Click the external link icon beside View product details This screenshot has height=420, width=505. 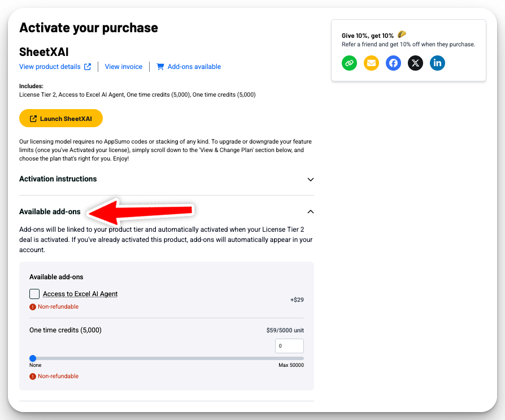pos(88,67)
